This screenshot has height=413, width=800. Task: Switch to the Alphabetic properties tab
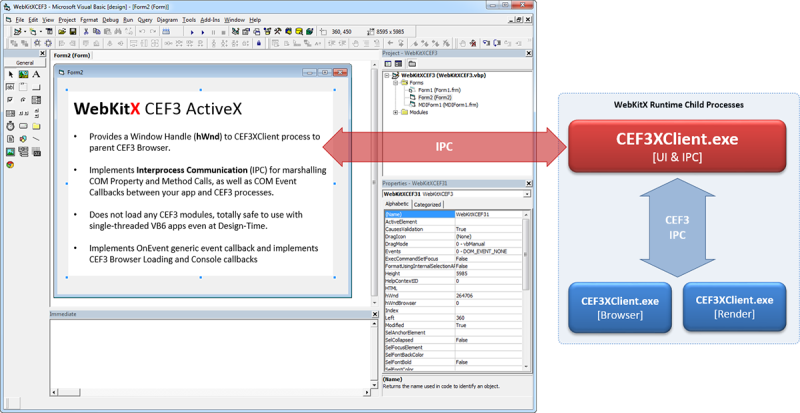pyautogui.click(x=397, y=204)
